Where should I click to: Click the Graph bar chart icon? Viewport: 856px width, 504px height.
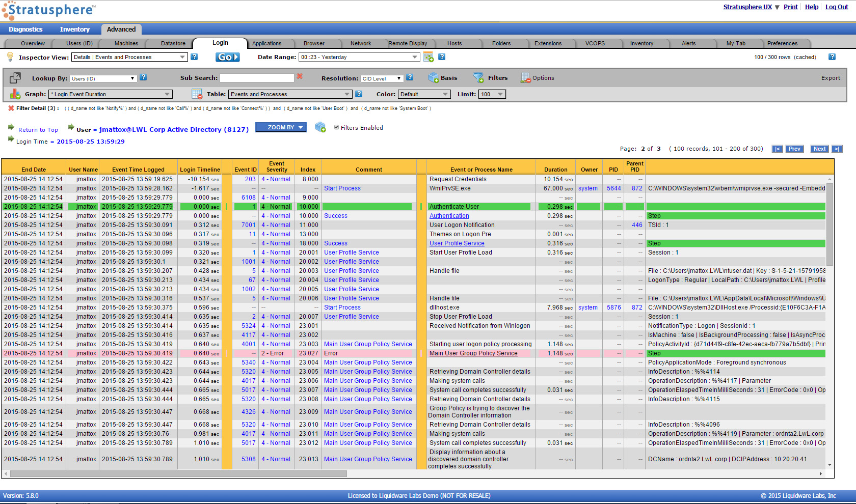pos(15,94)
